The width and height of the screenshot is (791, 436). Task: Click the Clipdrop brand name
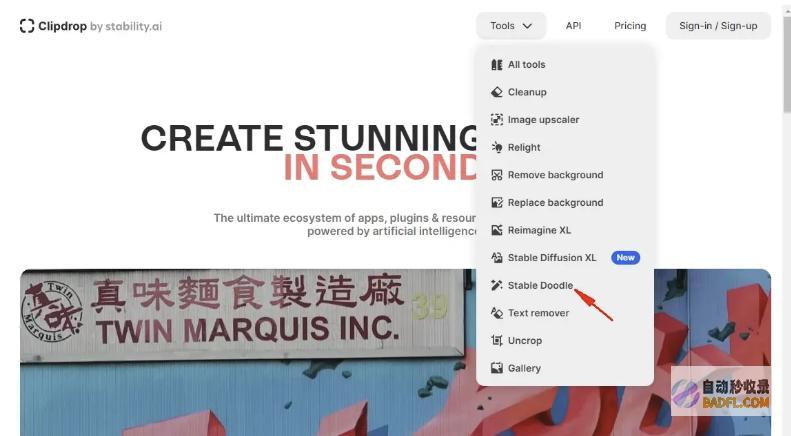tap(63, 26)
